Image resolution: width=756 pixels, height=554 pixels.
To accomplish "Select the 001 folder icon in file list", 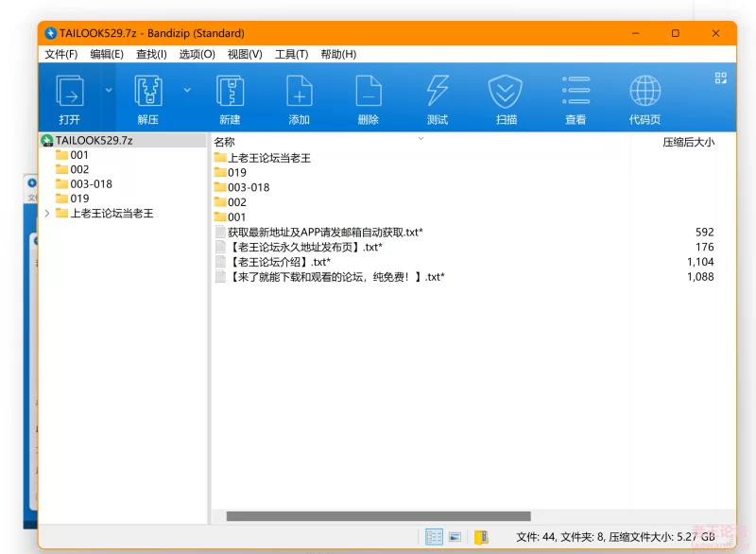I will point(220,216).
